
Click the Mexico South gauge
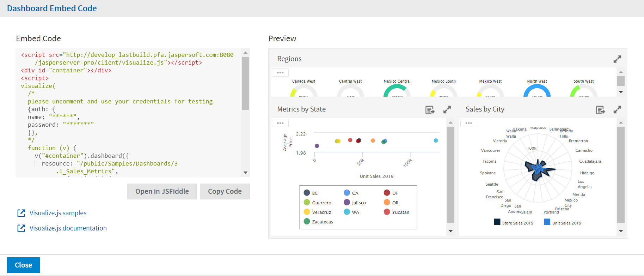[x=443, y=90]
